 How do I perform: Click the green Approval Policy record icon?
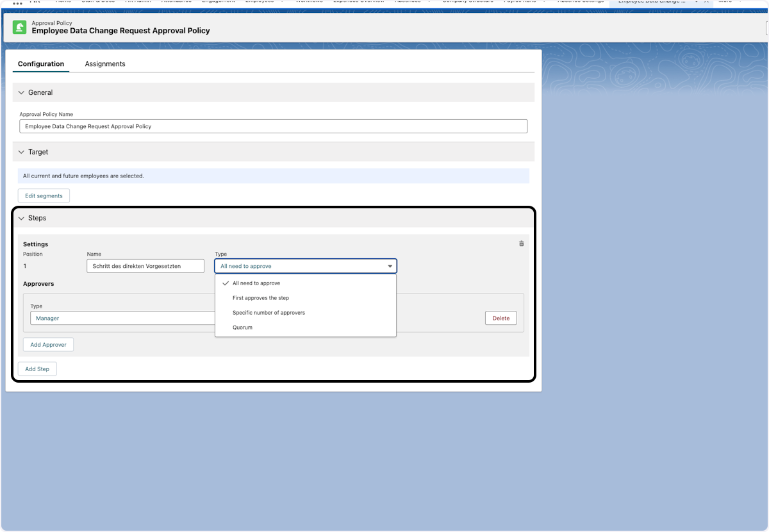pos(19,28)
